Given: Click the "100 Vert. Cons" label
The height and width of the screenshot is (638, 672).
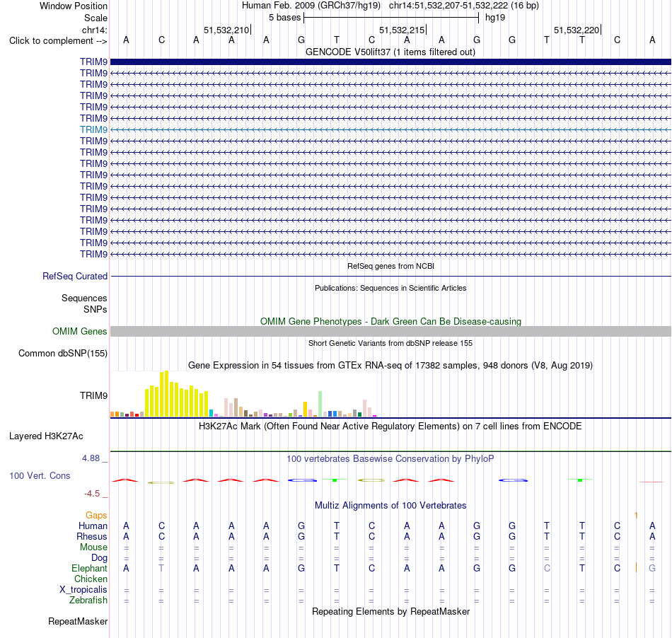Looking at the screenshot, I should (40, 475).
